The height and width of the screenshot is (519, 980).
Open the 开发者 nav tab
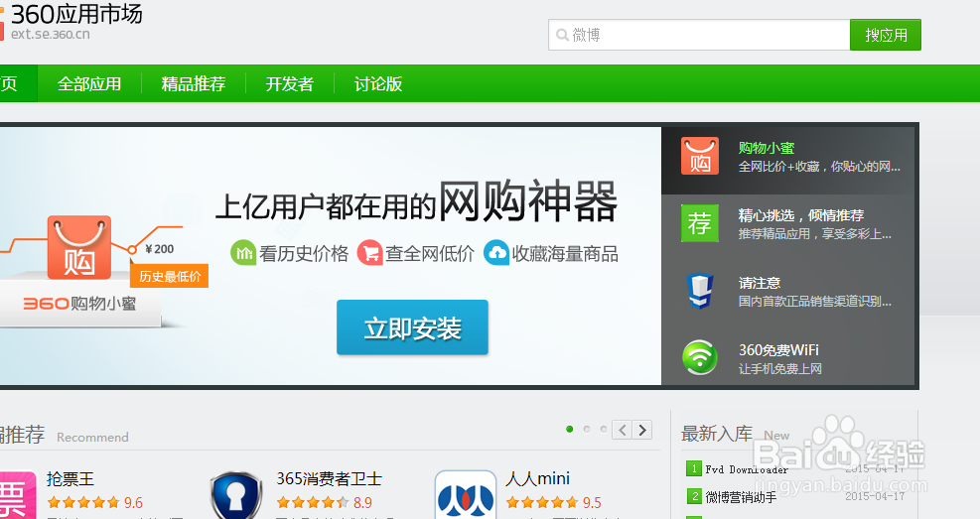(289, 83)
